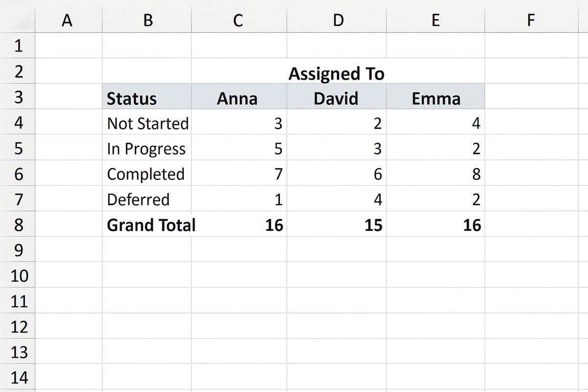Click the 'Emma' column header cell

(435, 97)
